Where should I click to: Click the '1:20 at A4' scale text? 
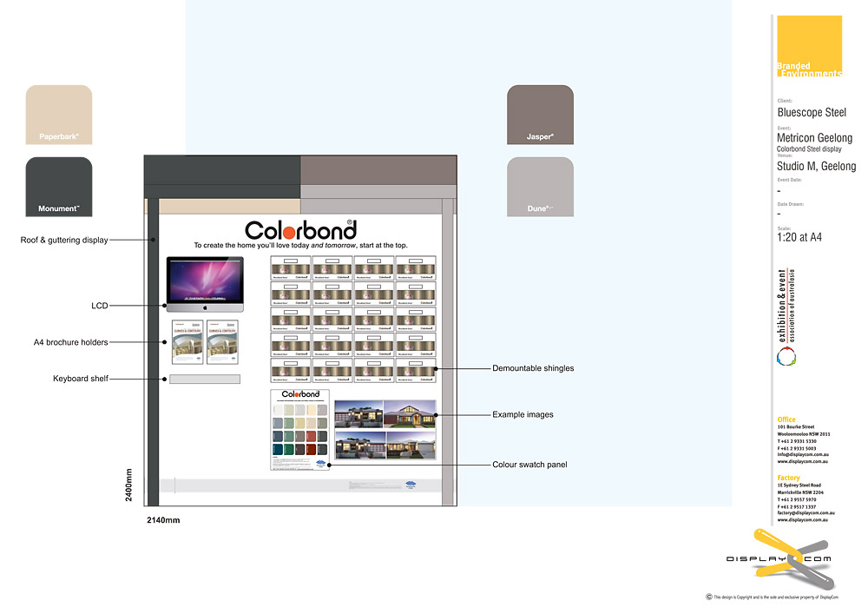pyautogui.click(x=799, y=237)
